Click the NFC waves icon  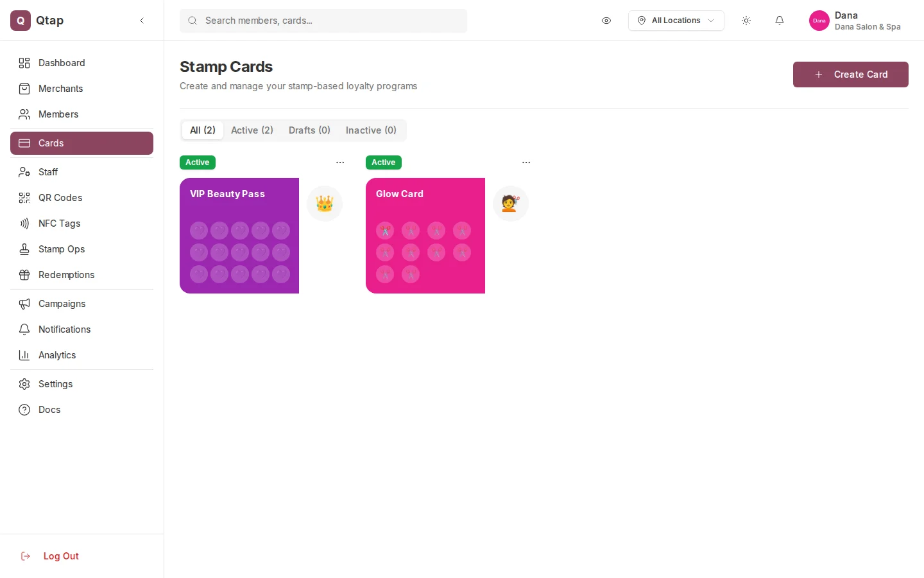click(24, 223)
